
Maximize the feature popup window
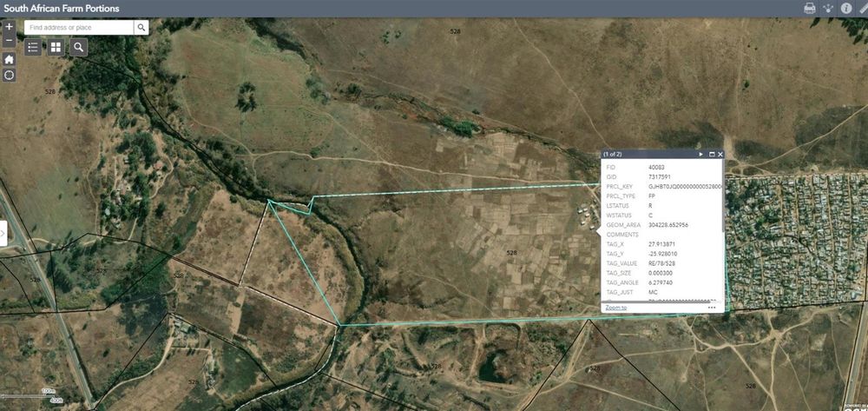coord(712,154)
